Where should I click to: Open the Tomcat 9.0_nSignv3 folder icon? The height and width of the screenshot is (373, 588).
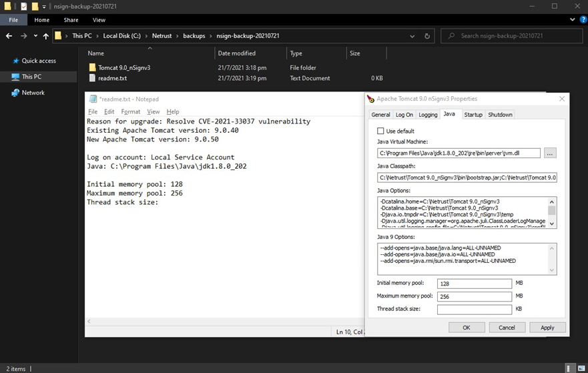click(x=93, y=67)
